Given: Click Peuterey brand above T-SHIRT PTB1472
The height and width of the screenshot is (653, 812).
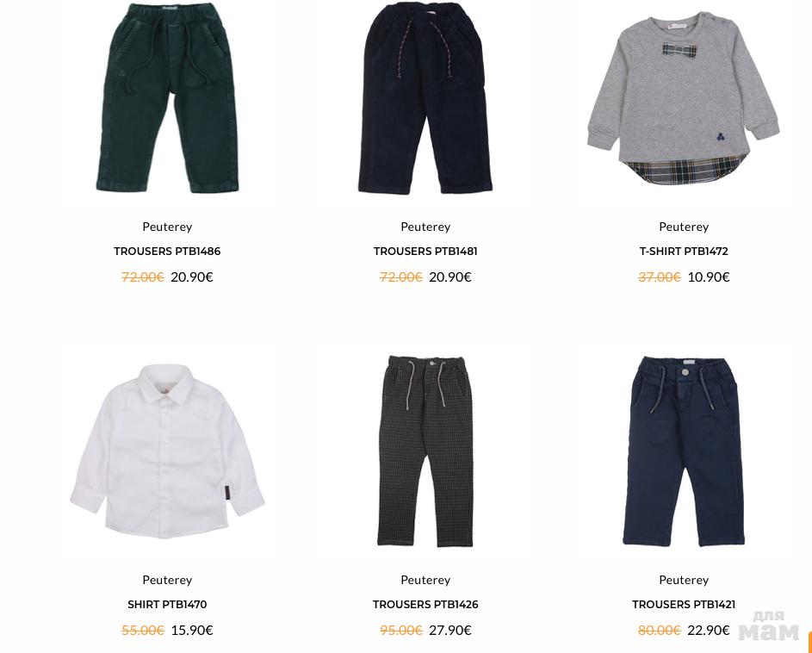Looking at the screenshot, I should [x=684, y=227].
